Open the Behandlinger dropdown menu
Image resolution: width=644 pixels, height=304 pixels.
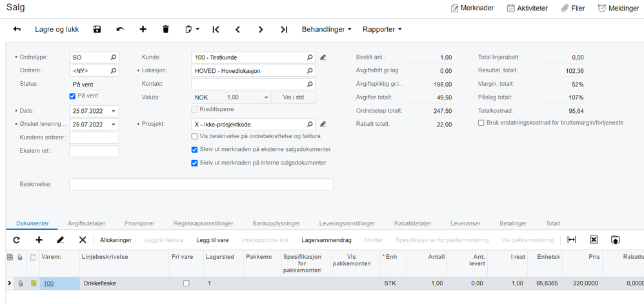(327, 29)
